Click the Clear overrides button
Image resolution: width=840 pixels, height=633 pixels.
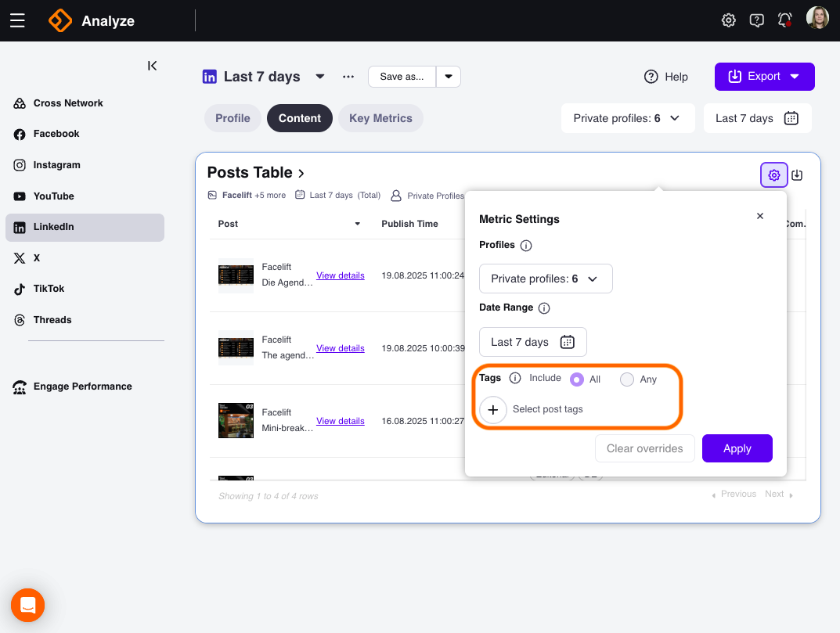pos(644,448)
